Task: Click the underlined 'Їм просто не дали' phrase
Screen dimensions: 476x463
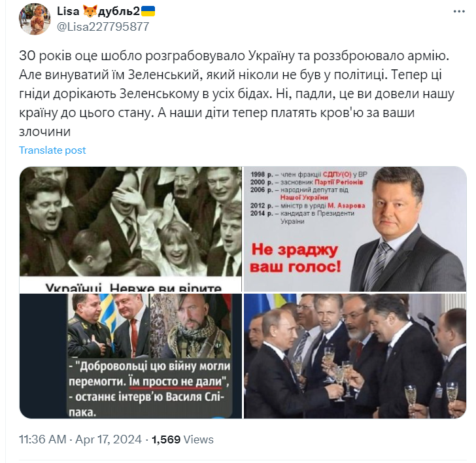Action: [x=175, y=381]
